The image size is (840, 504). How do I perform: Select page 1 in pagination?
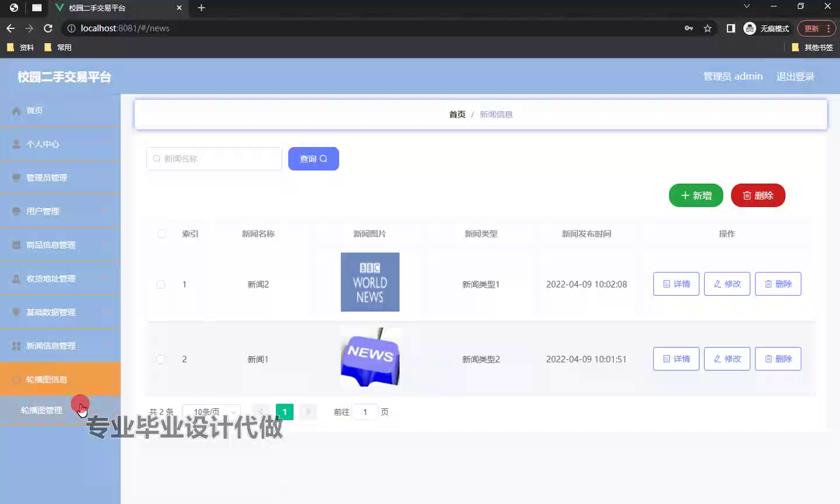click(x=285, y=412)
